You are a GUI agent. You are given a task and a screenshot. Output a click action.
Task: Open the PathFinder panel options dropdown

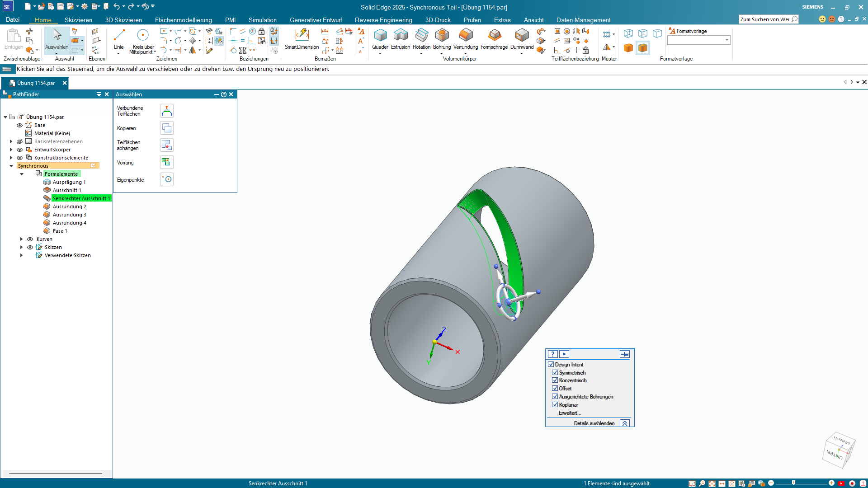point(99,94)
